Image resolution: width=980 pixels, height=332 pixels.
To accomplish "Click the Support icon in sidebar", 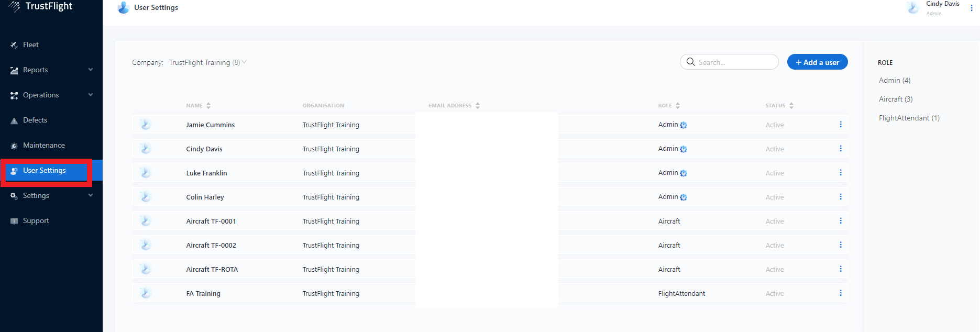I will point(14,221).
